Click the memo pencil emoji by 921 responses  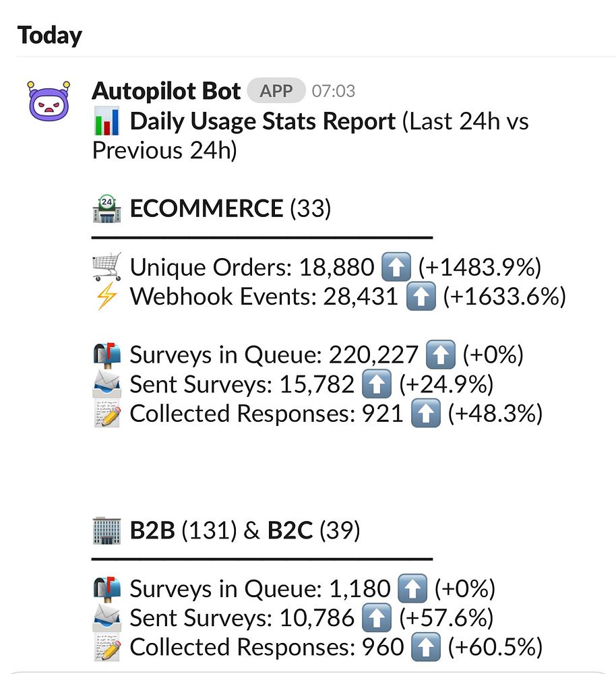(x=106, y=413)
